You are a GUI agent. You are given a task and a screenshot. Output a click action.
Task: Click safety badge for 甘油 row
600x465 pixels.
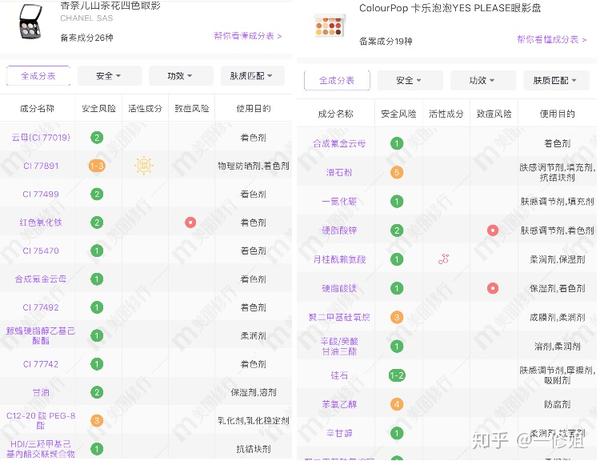[97, 392]
